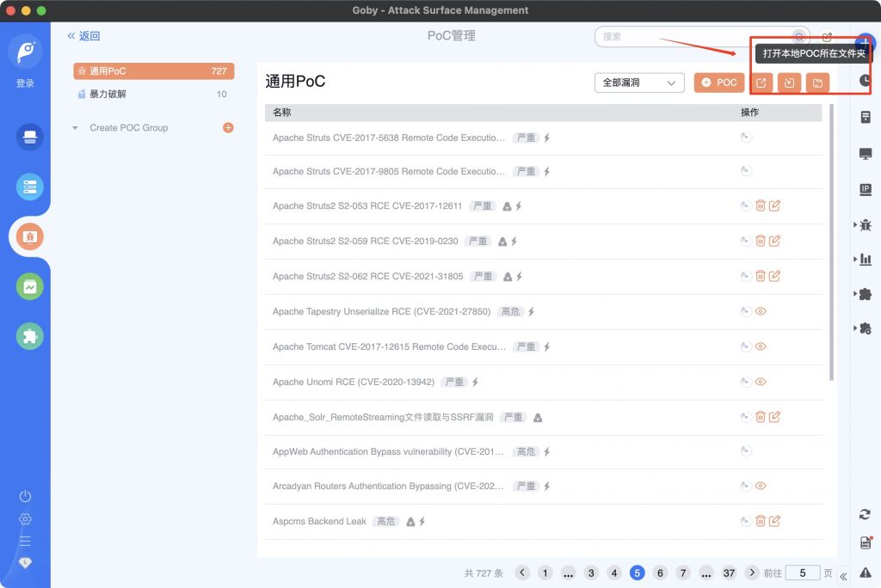The height and width of the screenshot is (588, 881).
Task: Open the extensions puzzle module in the sidebar
Action: [x=30, y=336]
